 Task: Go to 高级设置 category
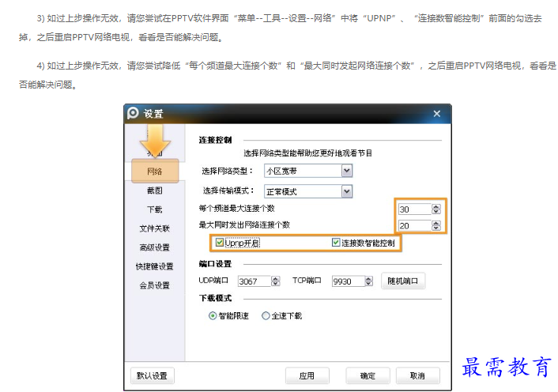tap(154, 247)
